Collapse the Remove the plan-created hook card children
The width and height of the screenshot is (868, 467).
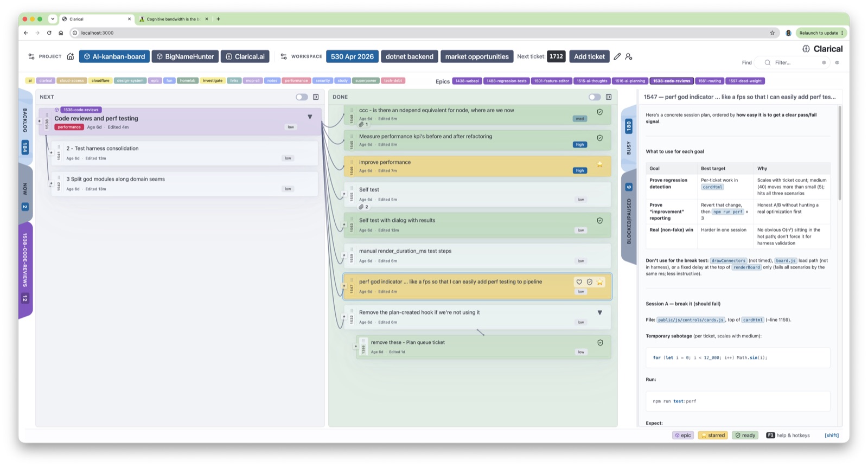599,312
